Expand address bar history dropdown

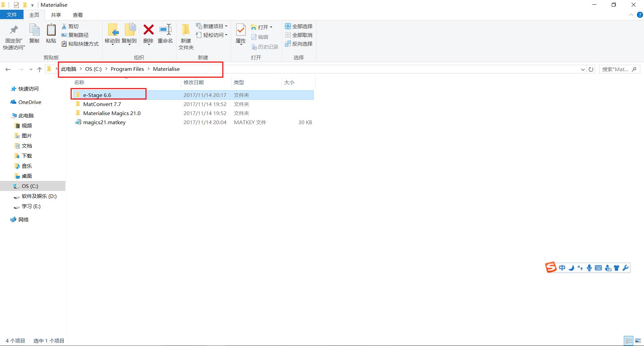583,69
